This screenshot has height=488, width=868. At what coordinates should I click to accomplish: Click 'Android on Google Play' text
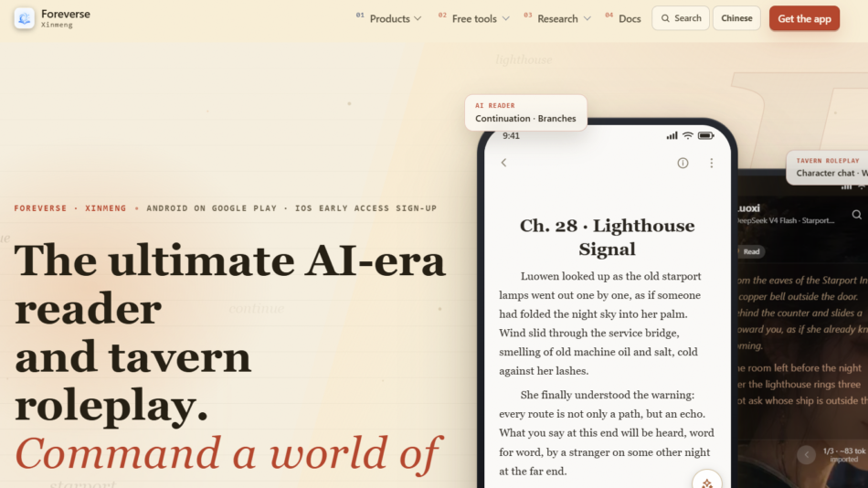coord(211,208)
